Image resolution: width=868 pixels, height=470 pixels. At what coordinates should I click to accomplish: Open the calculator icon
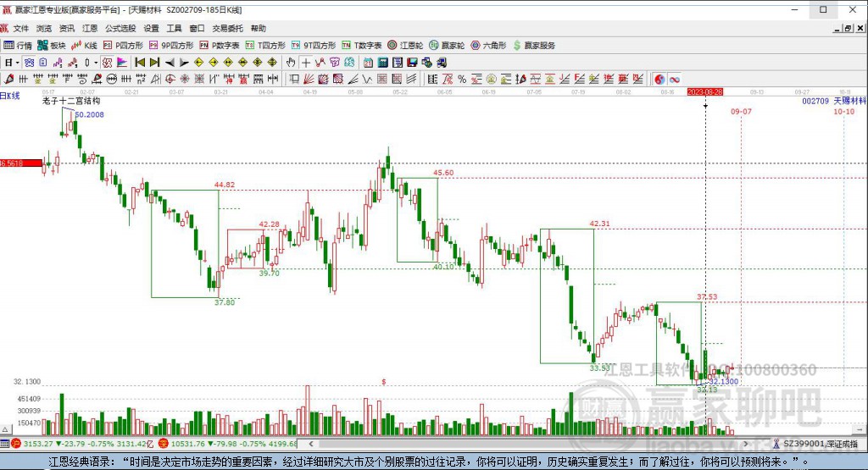382,63
